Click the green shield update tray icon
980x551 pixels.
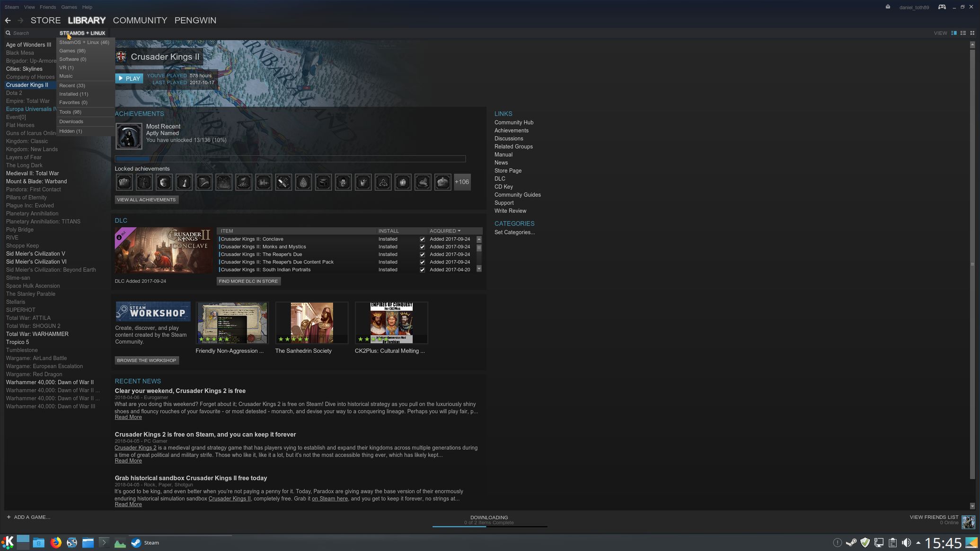(x=865, y=542)
